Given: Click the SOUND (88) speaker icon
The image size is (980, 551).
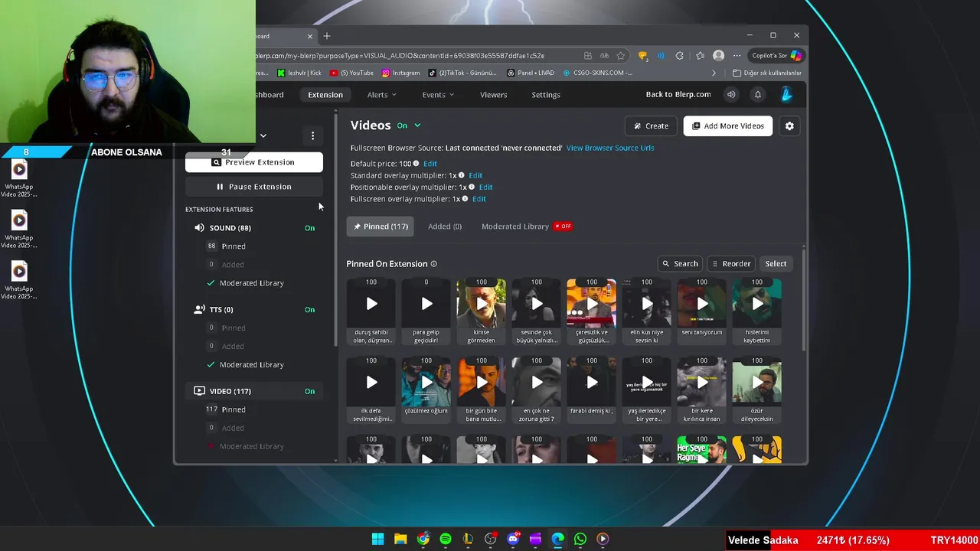Looking at the screenshot, I should tap(199, 227).
